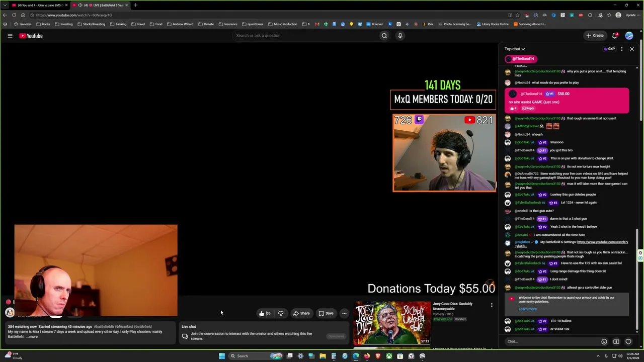
Task: Go to YouTube home via logo
Action: 31,36
